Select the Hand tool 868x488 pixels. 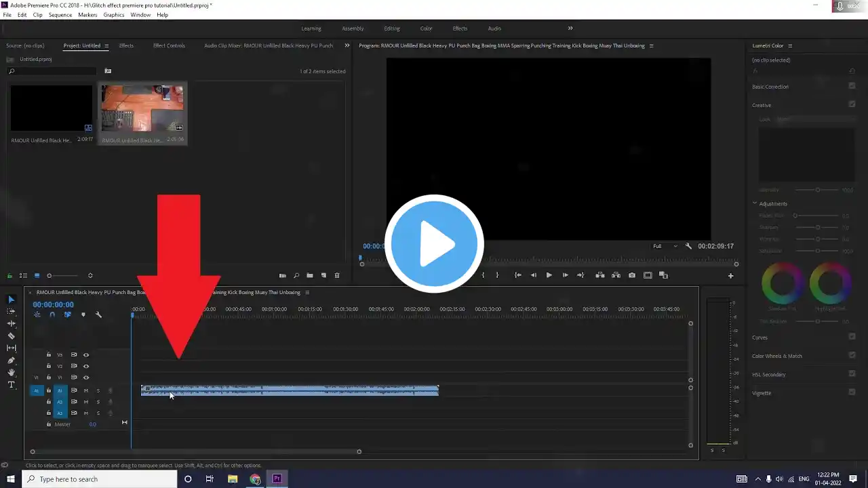11,373
